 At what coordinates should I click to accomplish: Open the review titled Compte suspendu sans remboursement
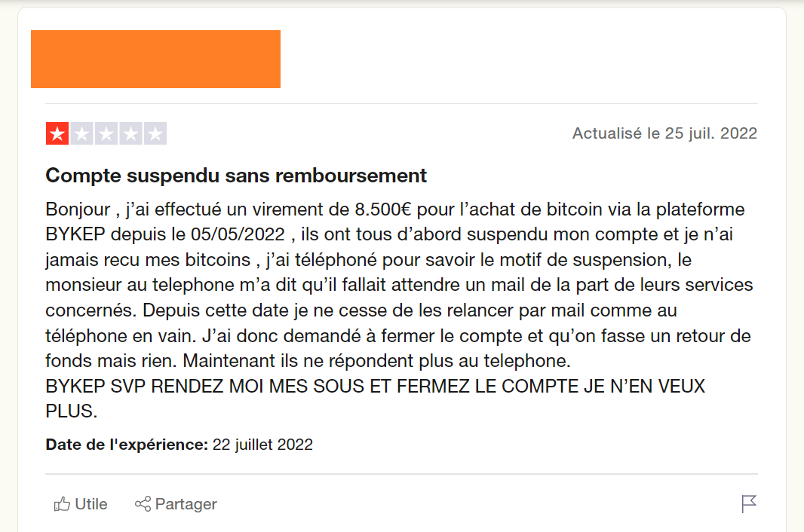click(235, 175)
